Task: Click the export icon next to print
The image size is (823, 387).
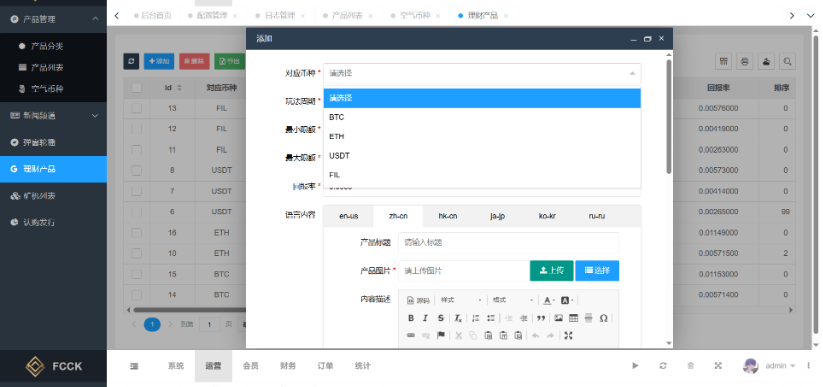Action: click(766, 61)
